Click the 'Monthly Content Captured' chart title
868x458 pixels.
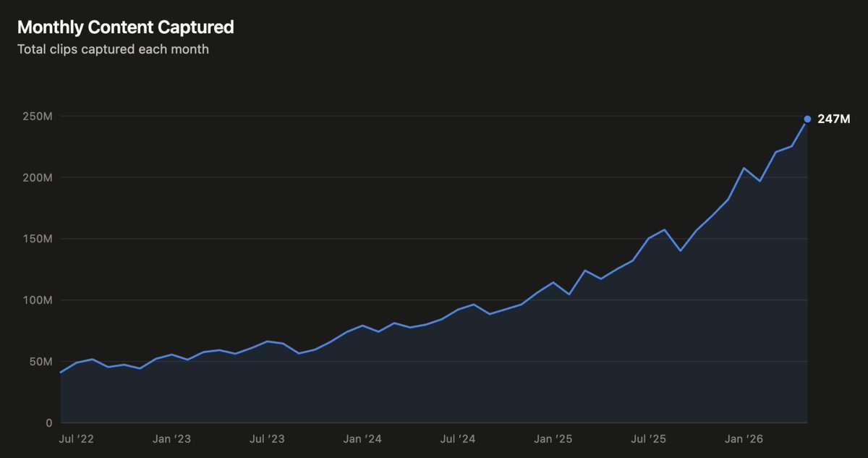point(125,27)
